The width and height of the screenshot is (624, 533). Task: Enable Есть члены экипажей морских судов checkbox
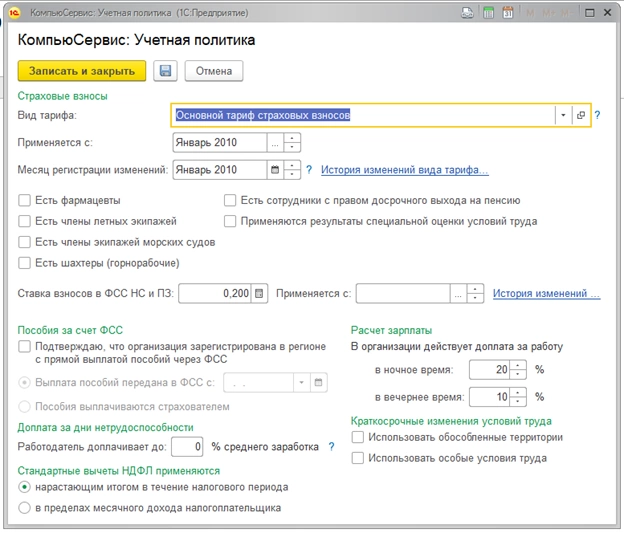[24, 242]
